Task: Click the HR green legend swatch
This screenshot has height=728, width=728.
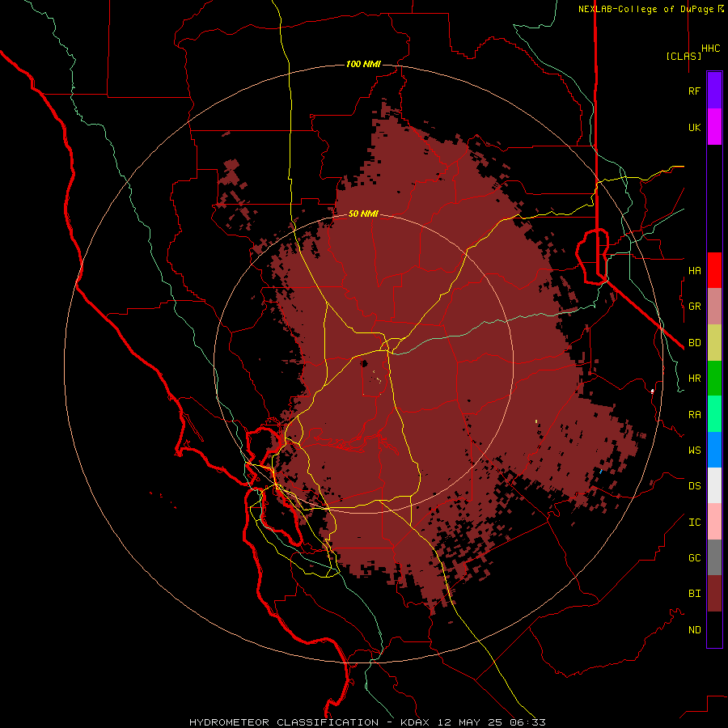Action: (714, 379)
